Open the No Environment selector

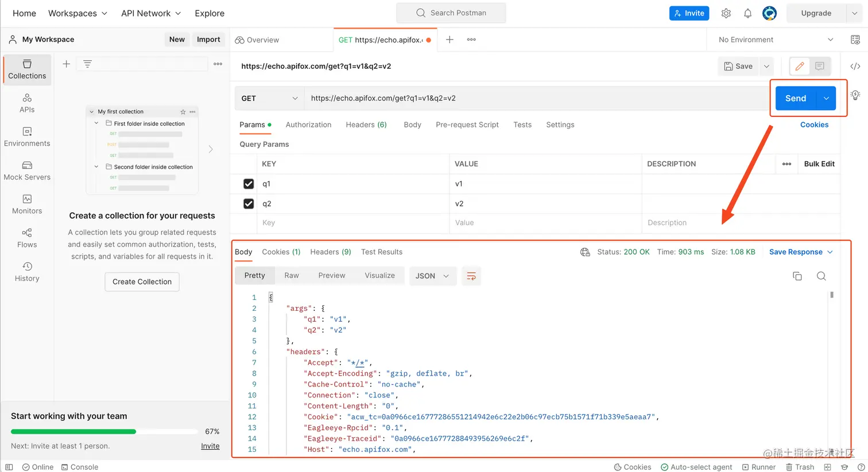pos(776,40)
